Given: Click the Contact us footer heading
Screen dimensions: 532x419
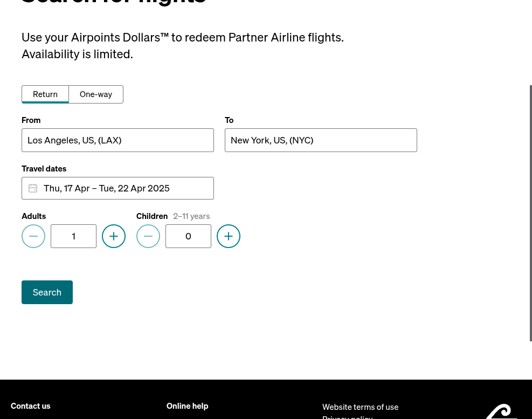Looking at the screenshot, I should pyautogui.click(x=31, y=406).
